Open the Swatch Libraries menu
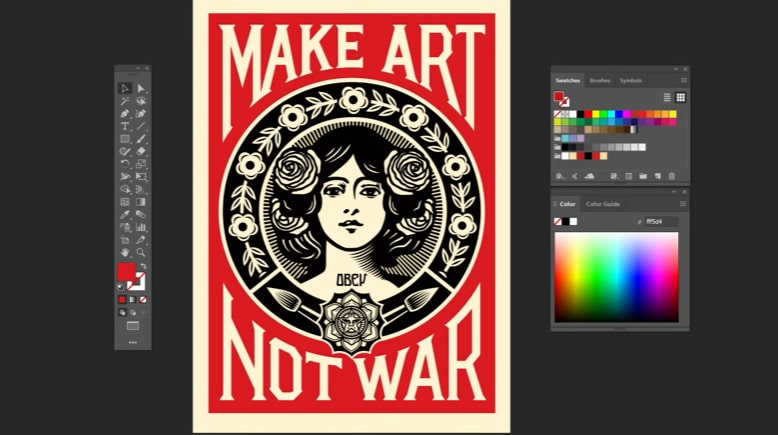778x435 pixels. click(560, 176)
